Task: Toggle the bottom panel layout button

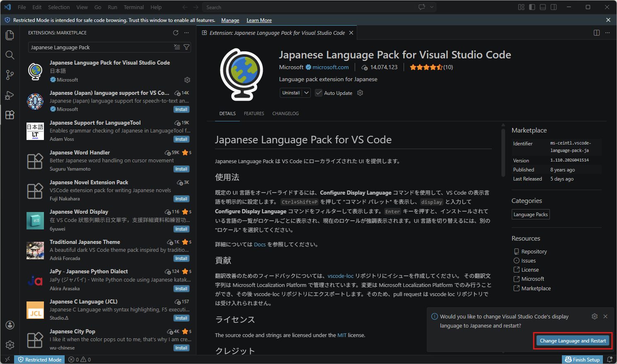Action: [x=543, y=7]
